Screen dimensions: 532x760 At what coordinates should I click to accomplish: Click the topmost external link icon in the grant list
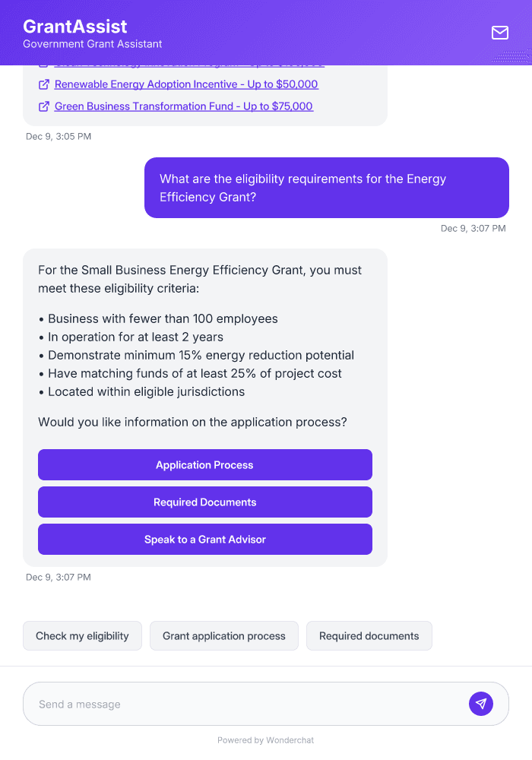[43, 62]
